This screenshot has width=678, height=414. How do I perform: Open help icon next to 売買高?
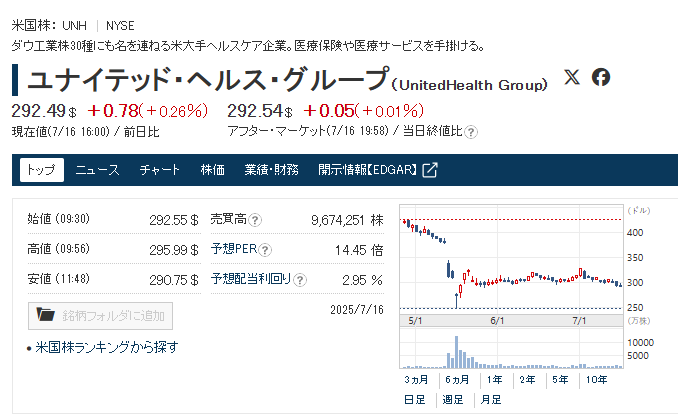pyautogui.click(x=255, y=220)
